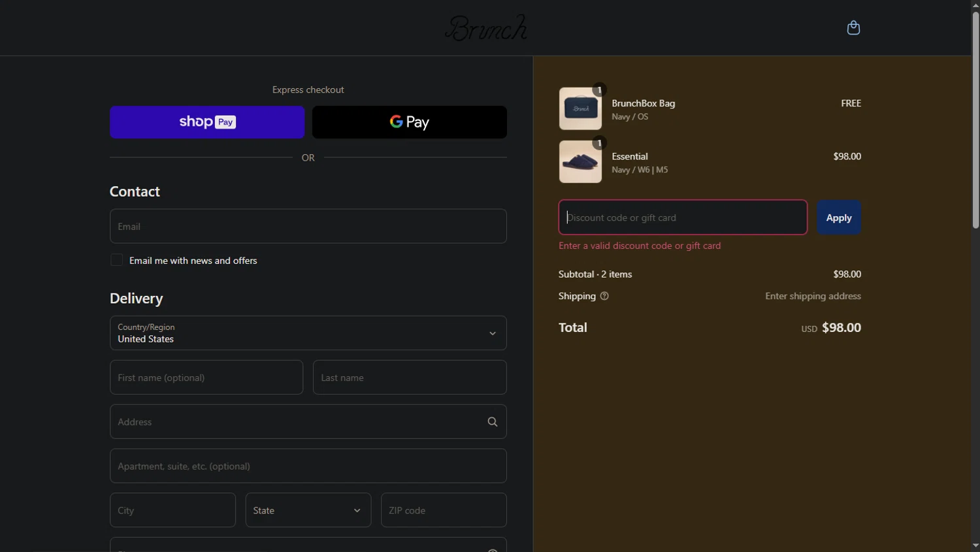This screenshot has width=980, height=552.
Task: Focus Discount code or gift card field
Action: coord(683,218)
